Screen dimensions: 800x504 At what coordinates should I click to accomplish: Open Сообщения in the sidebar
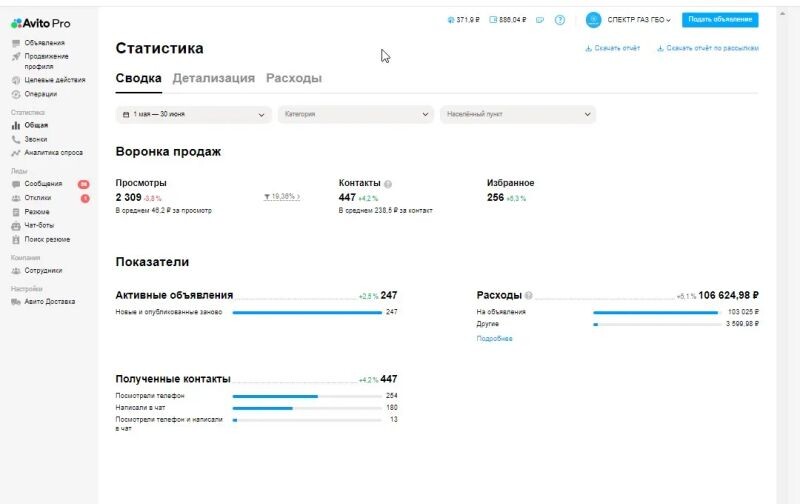coord(43,184)
